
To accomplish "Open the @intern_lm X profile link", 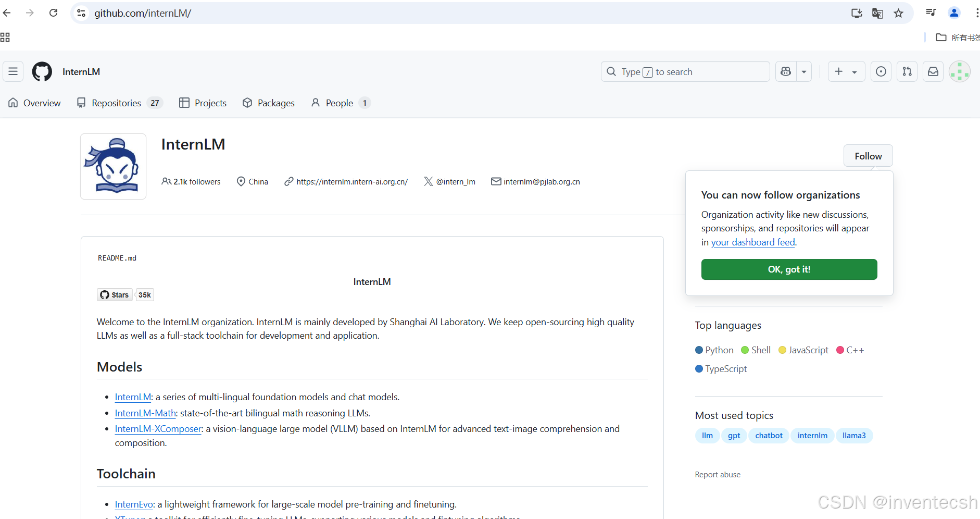I will pos(456,181).
